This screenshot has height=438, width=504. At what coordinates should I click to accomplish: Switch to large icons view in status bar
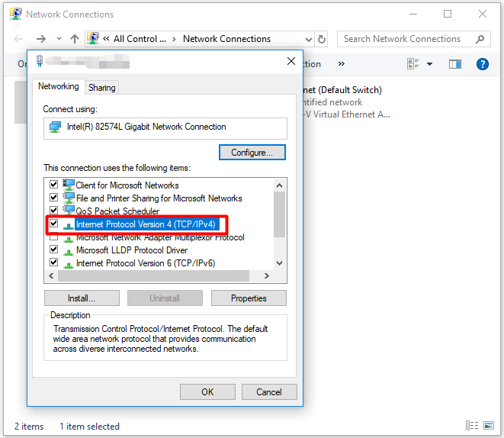pos(489,426)
